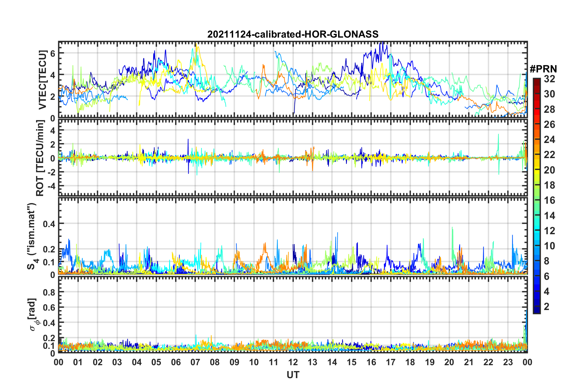The height and width of the screenshot is (392, 586).
Task: Click UT axis tick label 08
Action: (215, 362)
